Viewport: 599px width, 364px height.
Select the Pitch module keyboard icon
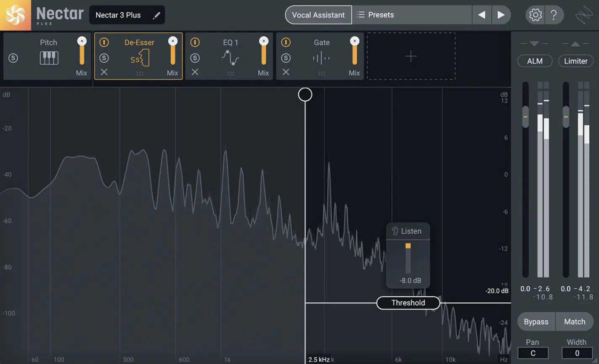coord(49,58)
